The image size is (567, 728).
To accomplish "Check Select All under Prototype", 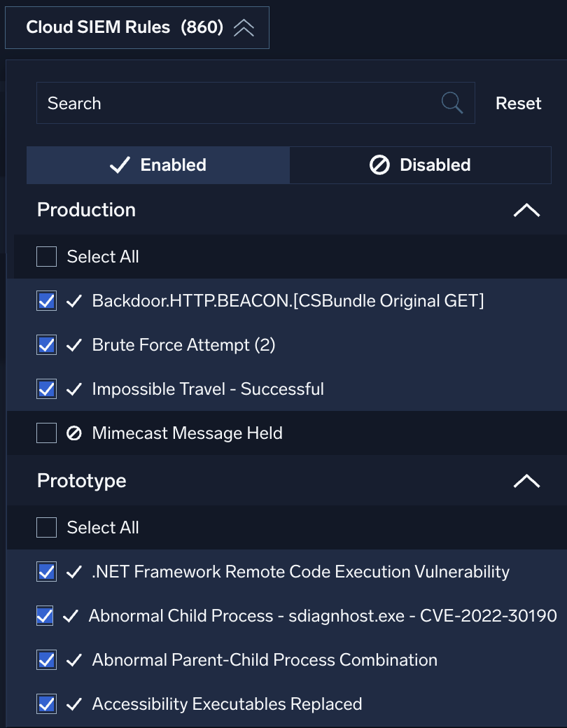I will point(45,527).
